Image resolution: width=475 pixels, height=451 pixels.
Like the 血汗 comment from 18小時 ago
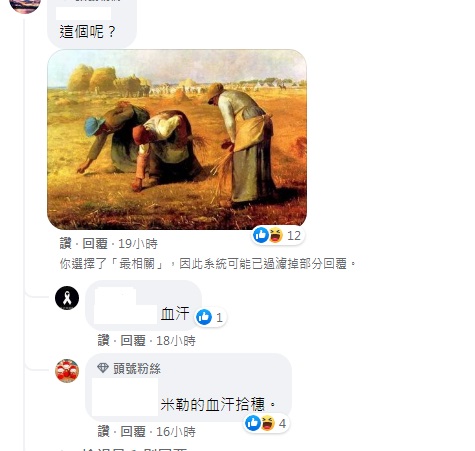[x=104, y=341]
